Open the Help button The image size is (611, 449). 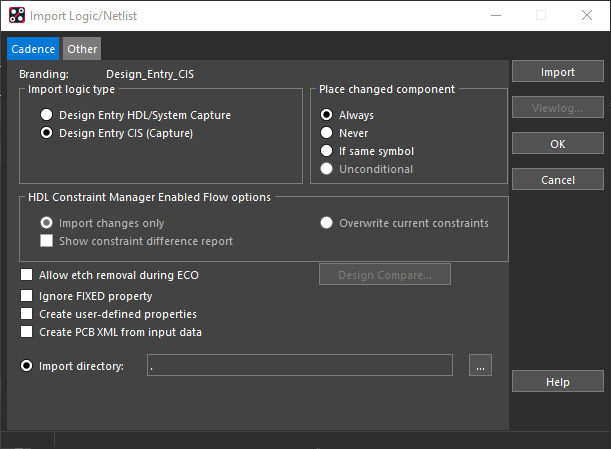[558, 381]
